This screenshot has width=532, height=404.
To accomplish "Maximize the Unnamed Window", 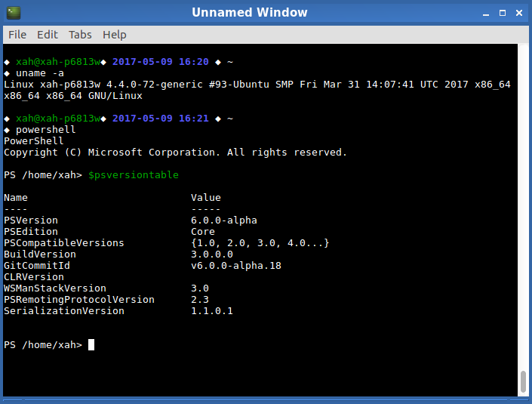I will pyautogui.click(x=503, y=13).
